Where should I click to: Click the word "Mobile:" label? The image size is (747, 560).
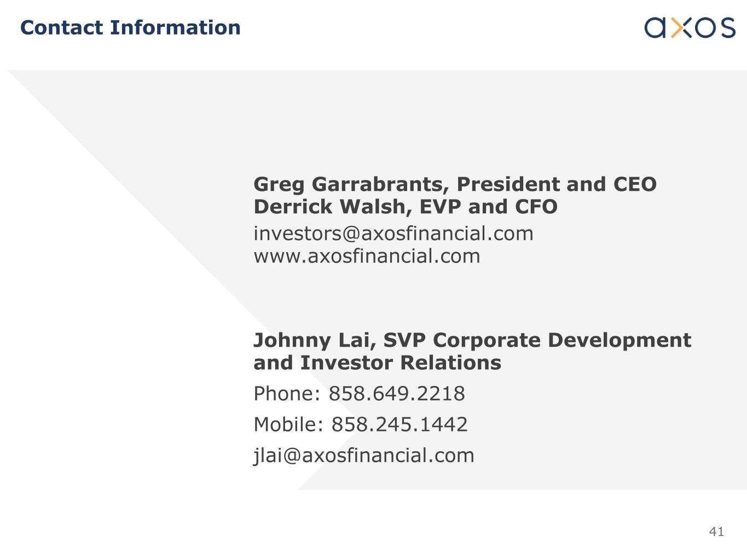[288, 424]
